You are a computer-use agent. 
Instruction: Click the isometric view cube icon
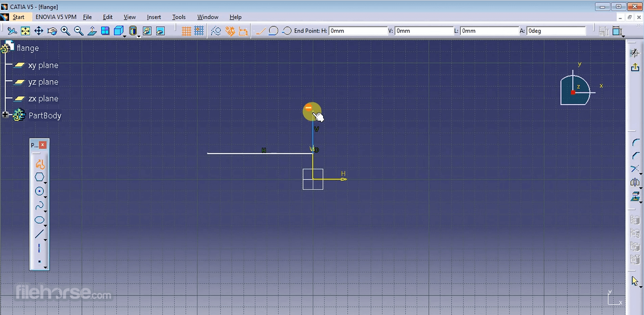pyautogui.click(x=118, y=31)
